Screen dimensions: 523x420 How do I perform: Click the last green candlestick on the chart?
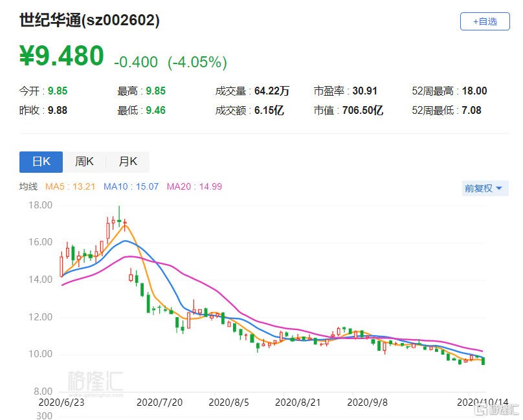coord(483,361)
